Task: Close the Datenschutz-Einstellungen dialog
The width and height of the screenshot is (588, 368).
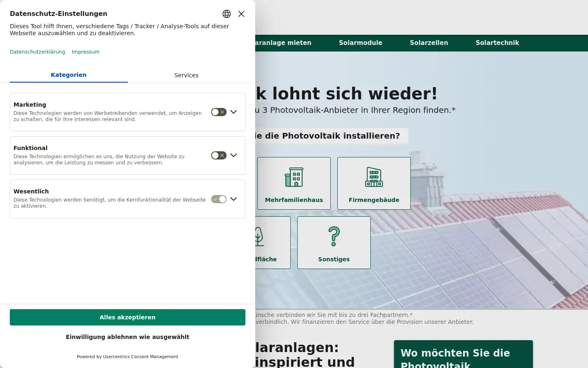Action: click(241, 14)
